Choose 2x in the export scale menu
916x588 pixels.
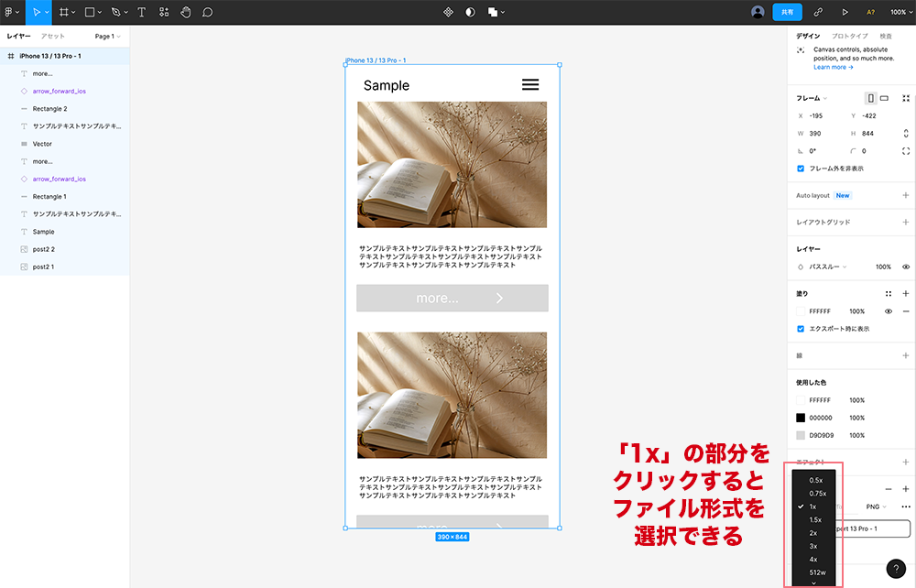pyautogui.click(x=813, y=533)
